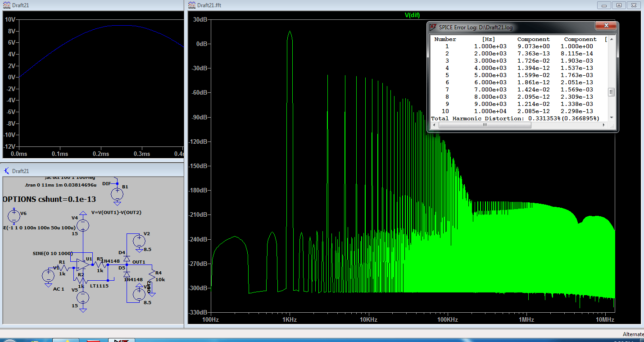Click the 10V label on waveform axis
Image resolution: width=644 pixels, height=342 pixels.
[x=11, y=19]
